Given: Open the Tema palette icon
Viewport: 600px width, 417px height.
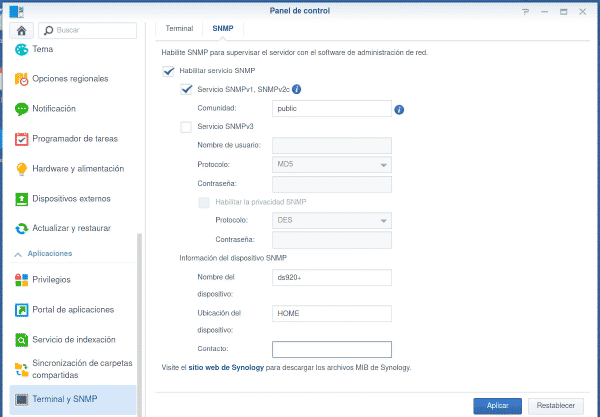Looking at the screenshot, I should pyautogui.click(x=21, y=49).
